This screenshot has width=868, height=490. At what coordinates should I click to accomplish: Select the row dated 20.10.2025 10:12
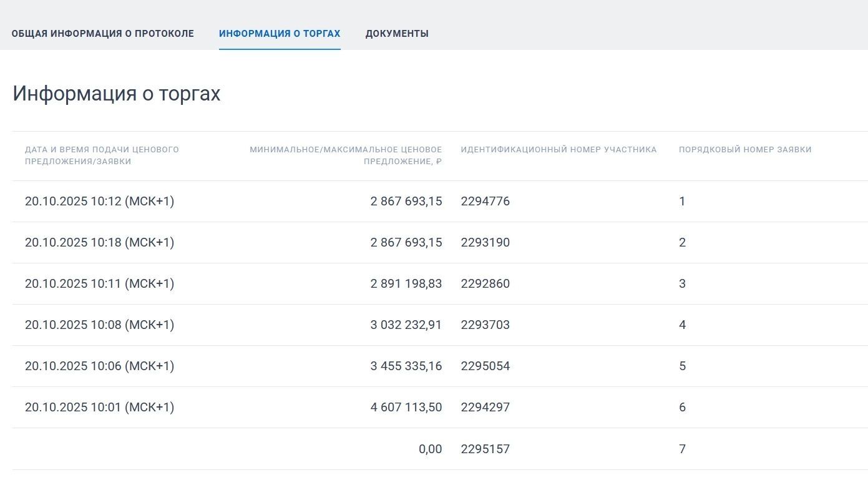point(99,202)
